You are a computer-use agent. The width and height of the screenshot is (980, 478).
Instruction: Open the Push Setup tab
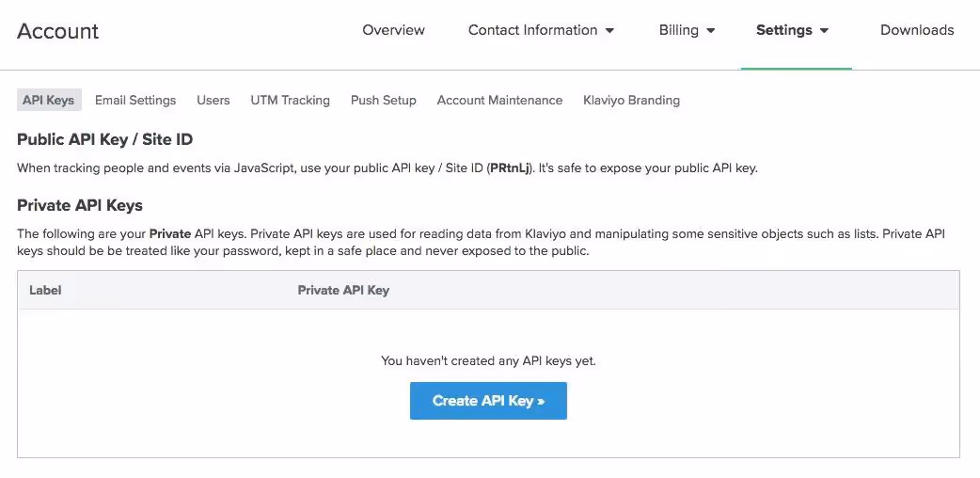coord(383,100)
